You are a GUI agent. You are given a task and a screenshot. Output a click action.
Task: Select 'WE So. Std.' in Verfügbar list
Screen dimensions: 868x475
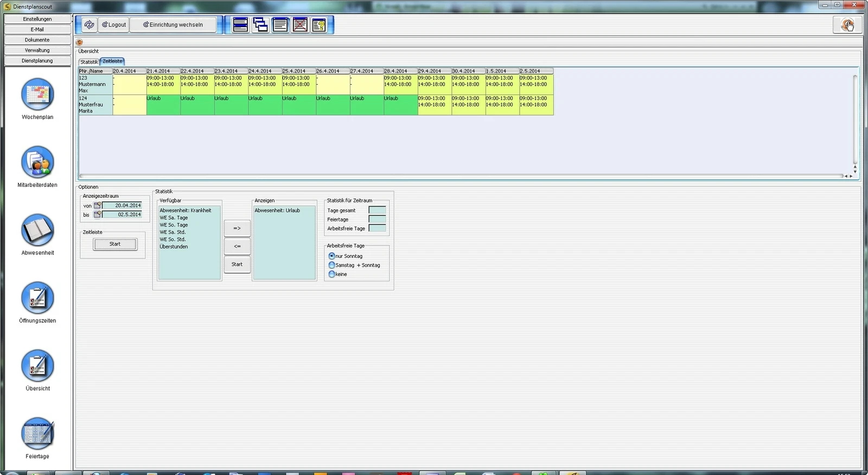173,239
